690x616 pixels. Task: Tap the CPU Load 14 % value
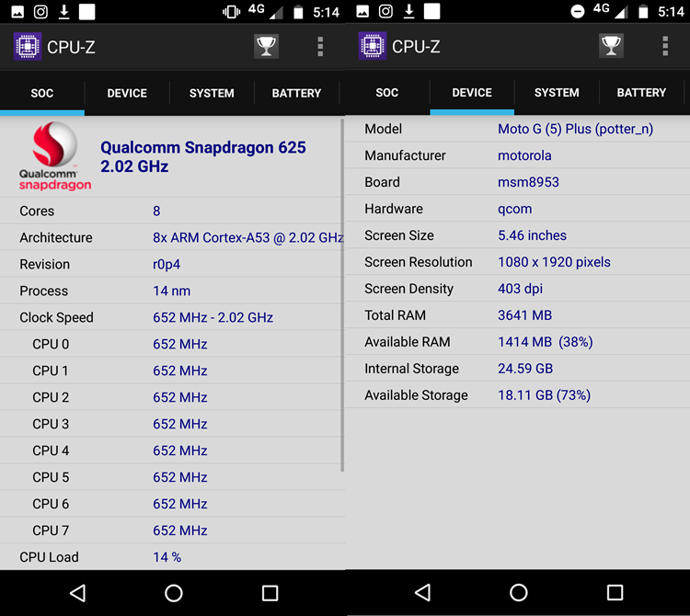[167, 557]
